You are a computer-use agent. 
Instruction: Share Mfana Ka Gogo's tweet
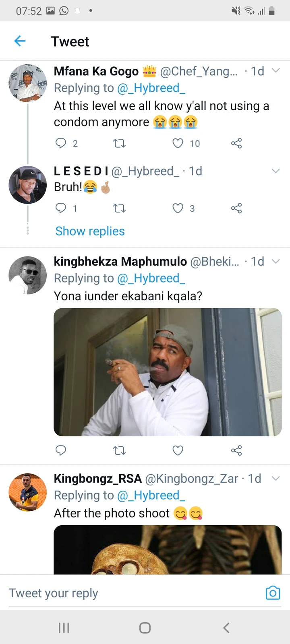pos(236,143)
